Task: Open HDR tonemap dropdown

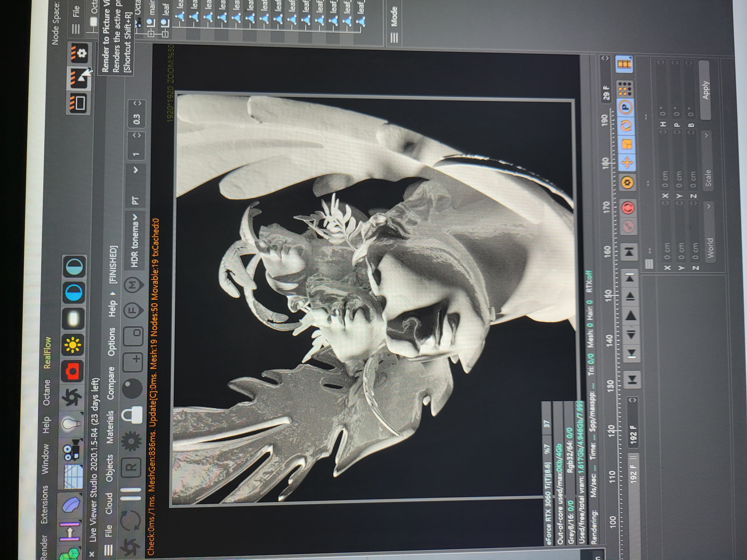Action: [134, 240]
